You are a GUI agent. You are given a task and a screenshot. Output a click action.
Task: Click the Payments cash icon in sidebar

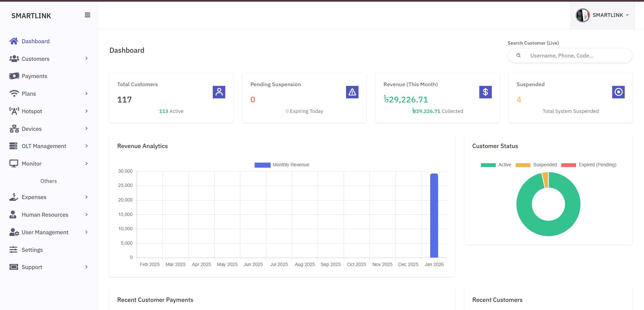pyautogui.click(x=14, y=76)
